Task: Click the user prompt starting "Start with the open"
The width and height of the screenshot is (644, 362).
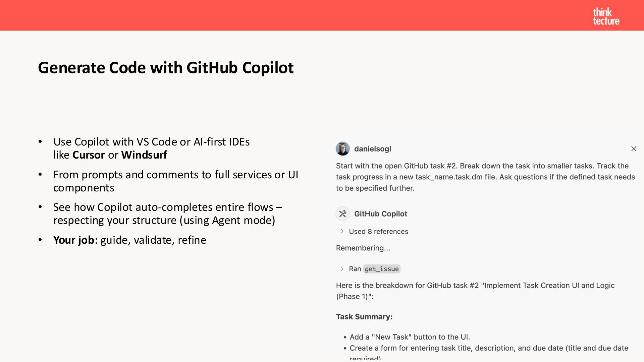Action: (485, 177)
